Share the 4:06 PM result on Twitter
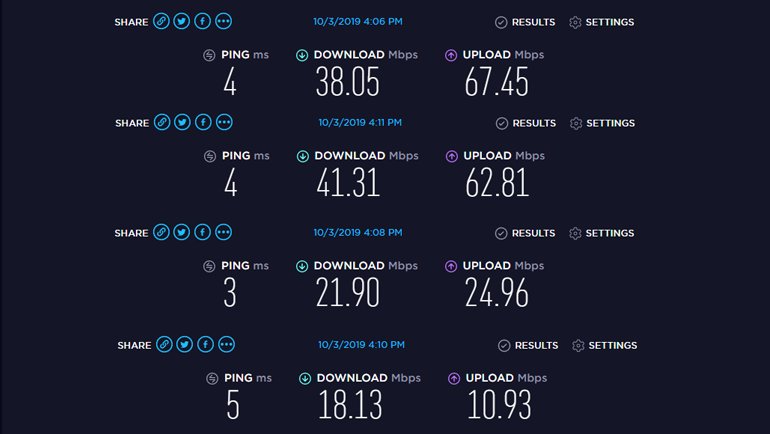 pyautogui.click(x=182, y=22)
